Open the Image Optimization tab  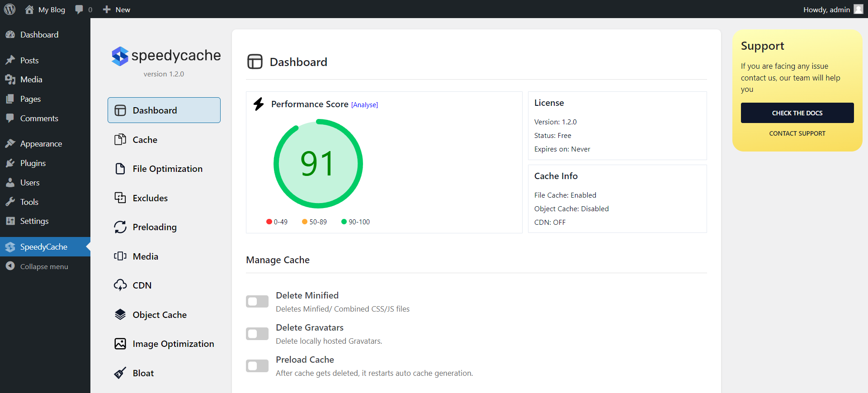pyautogui.click(x=164, y=344)
